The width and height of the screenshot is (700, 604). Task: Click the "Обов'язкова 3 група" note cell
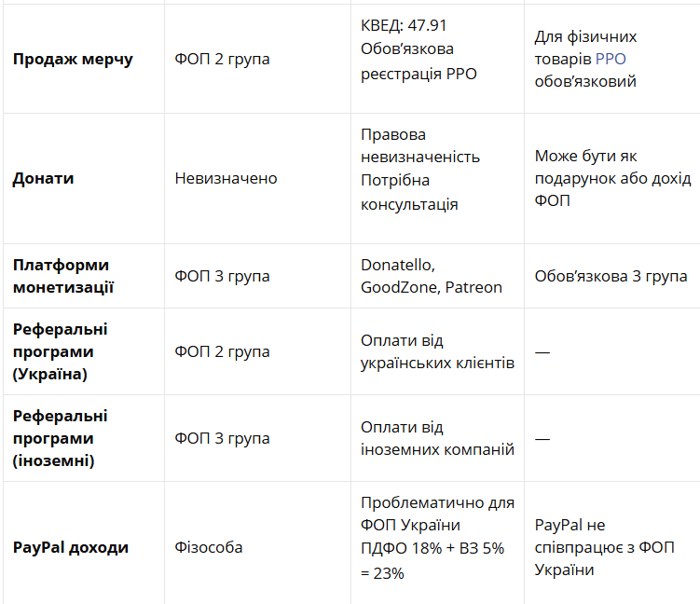click(611, 276)
